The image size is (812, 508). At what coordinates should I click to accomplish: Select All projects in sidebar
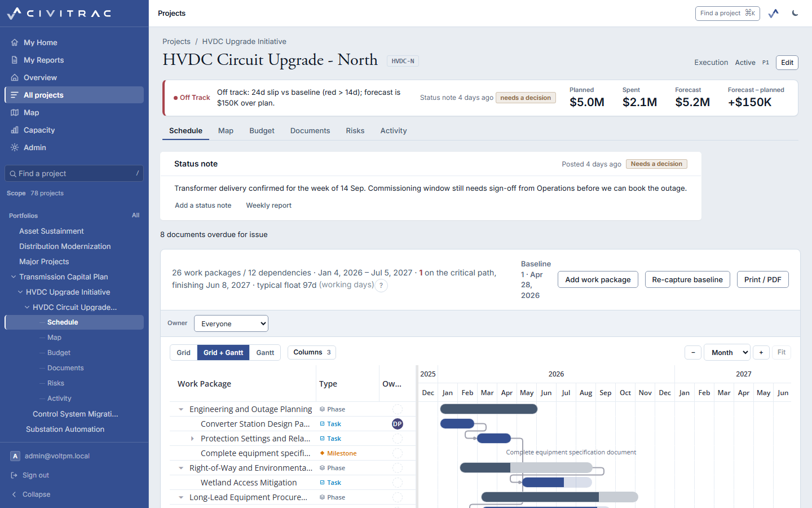(74, 95)
